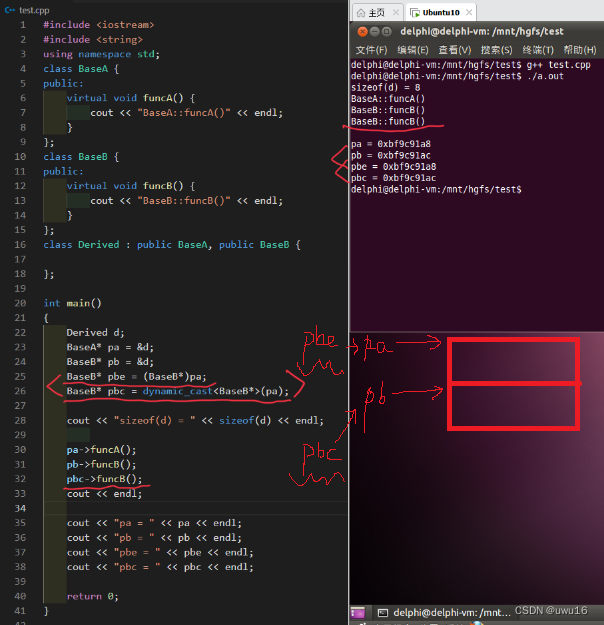Minimize the terminal window

tap(374, 31)
